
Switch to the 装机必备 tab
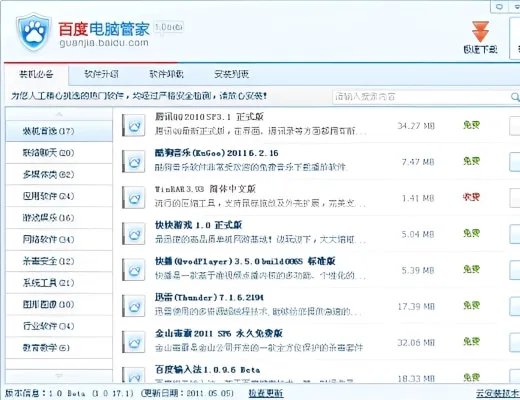[x=36, y=74]
